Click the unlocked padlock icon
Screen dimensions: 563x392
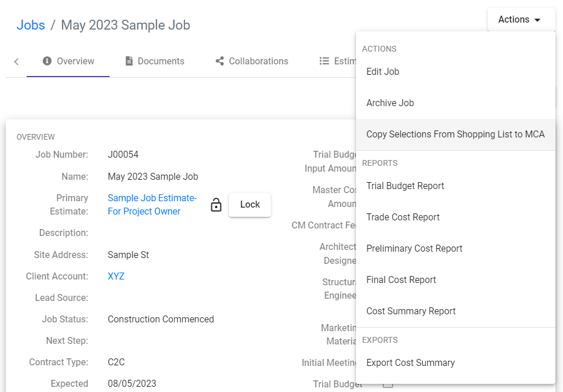(x=216, y=205)
